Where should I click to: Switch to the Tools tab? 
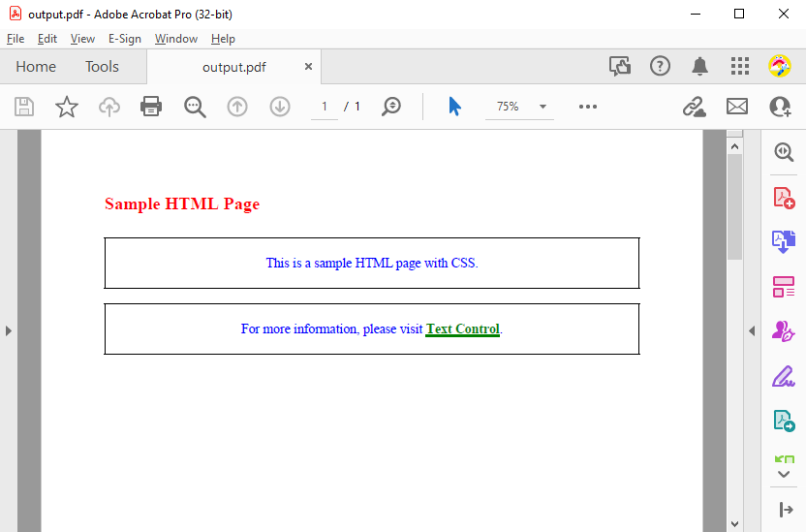102,66
